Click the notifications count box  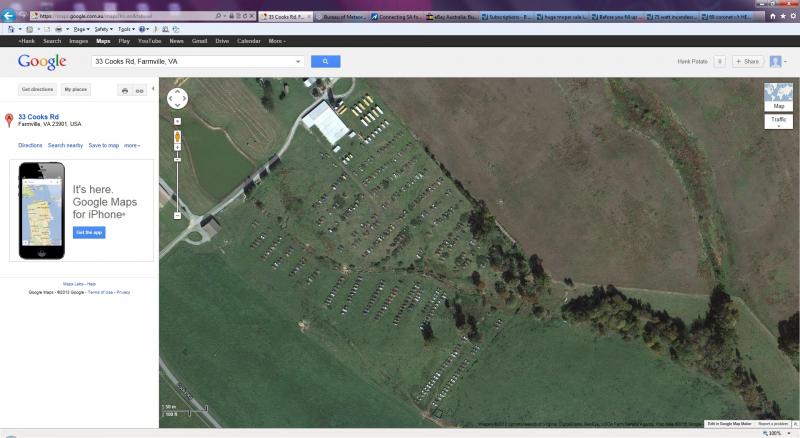click(x=719, y=61)
